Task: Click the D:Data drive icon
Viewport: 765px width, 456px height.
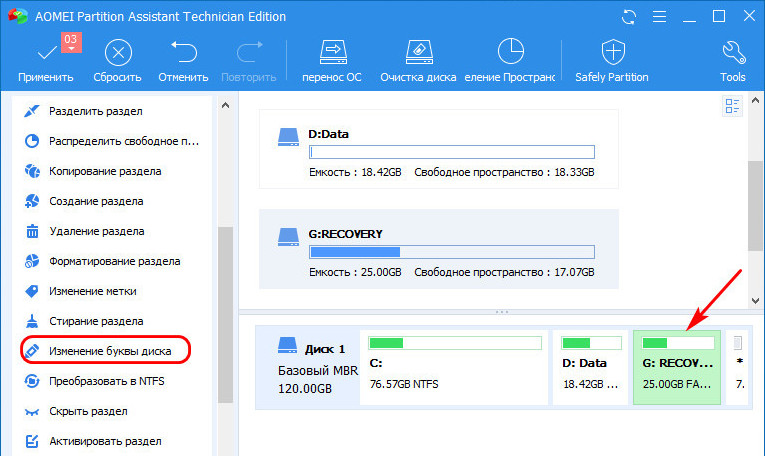Action: 288,138
